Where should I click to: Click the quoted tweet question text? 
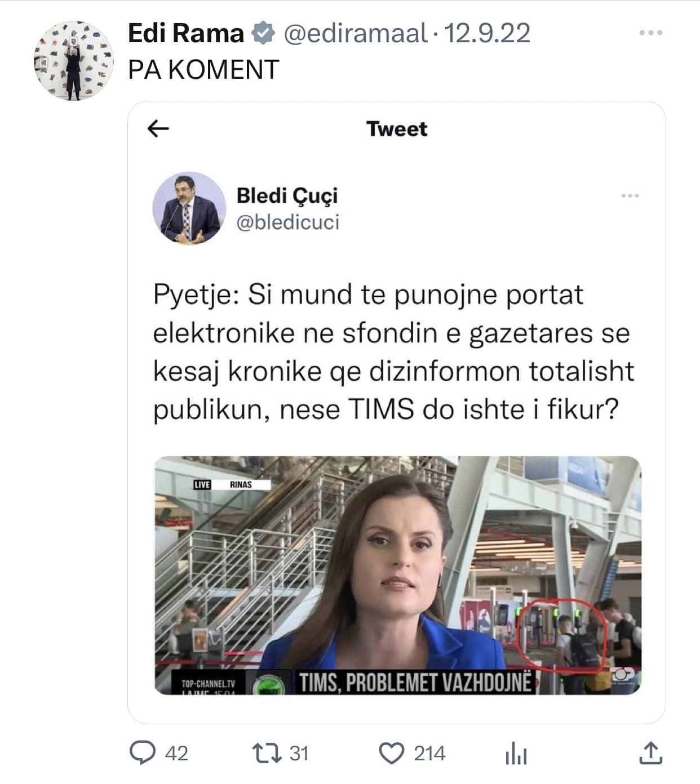point(393,352)
